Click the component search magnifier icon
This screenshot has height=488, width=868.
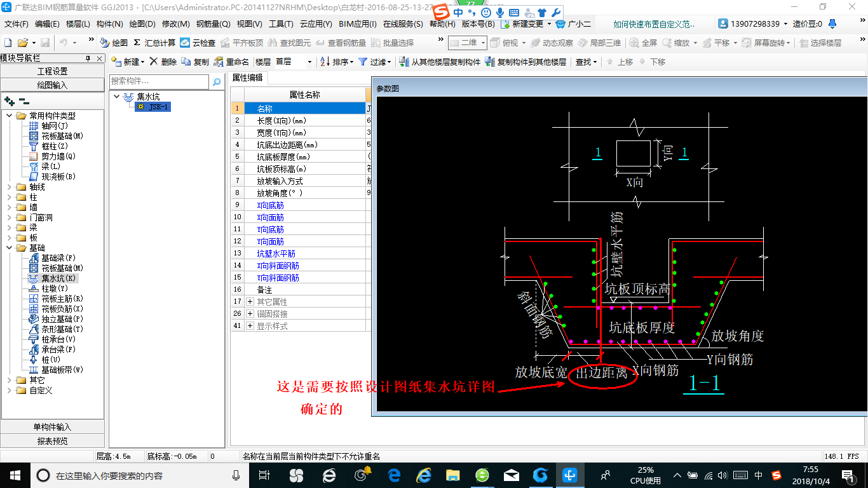(x=217, y=82)
